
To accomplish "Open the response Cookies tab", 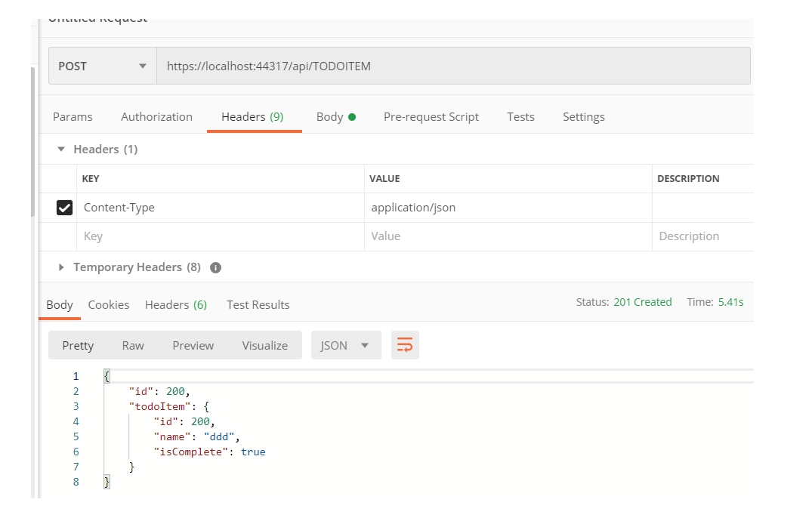I will coord(109,305).
